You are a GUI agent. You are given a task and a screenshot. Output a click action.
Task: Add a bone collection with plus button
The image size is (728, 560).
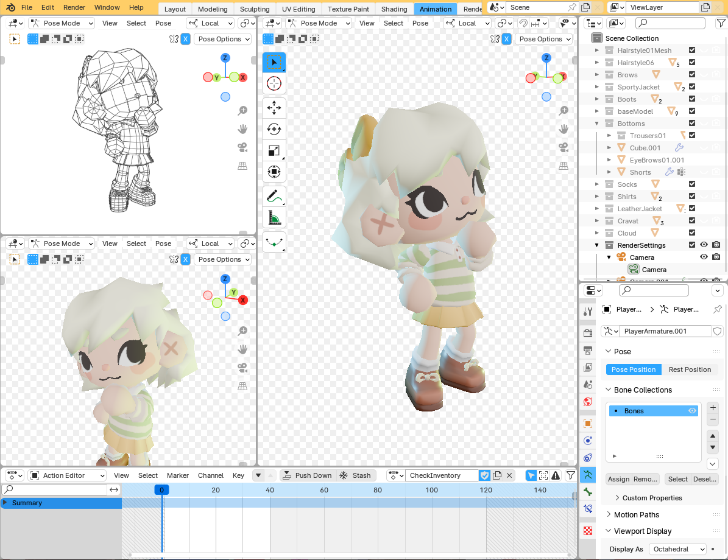pos(713,407)
